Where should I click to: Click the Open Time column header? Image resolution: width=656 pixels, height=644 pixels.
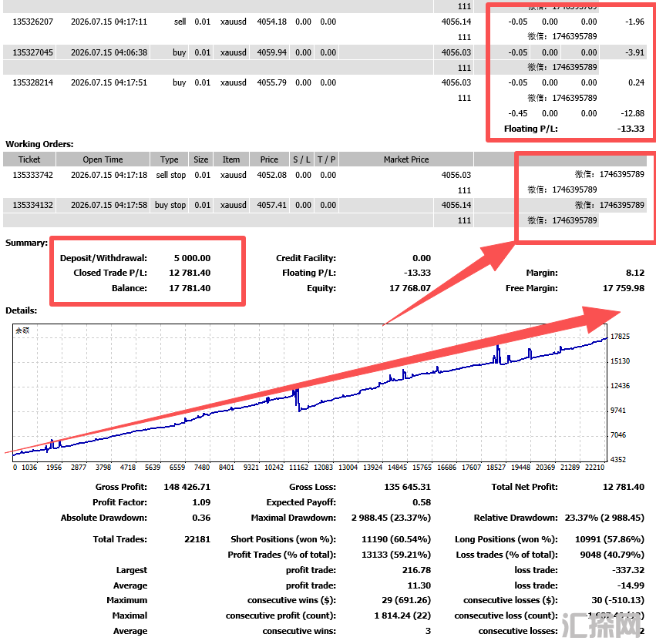pyautogui.click(x=103, y=159)
